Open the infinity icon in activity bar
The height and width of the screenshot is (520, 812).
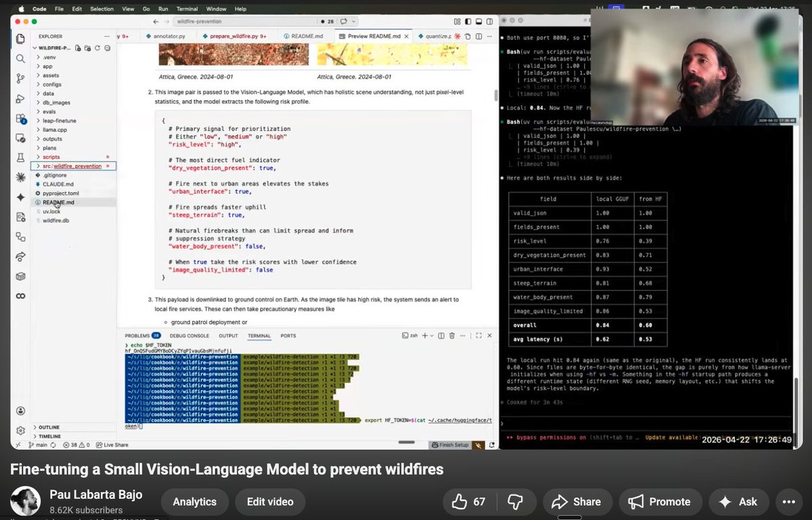(20, 296)
